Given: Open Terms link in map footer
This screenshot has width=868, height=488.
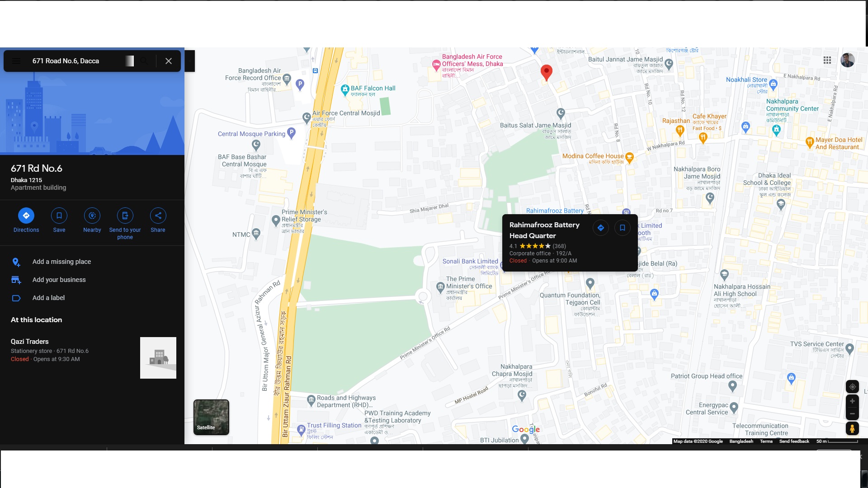Looking at the screenshot, I should (x=766, y=441).
